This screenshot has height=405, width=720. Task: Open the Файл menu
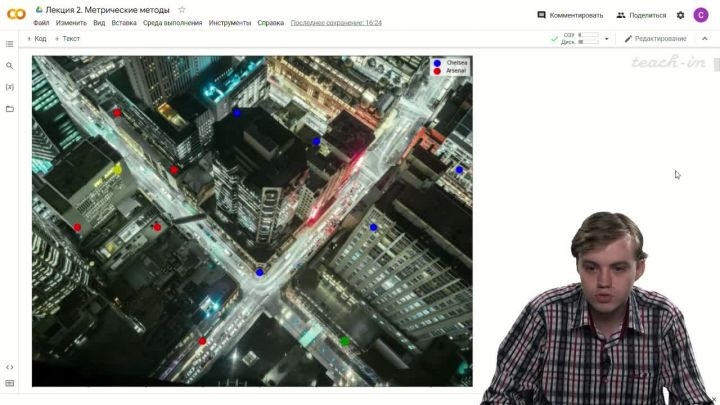(x=41, y=22)
